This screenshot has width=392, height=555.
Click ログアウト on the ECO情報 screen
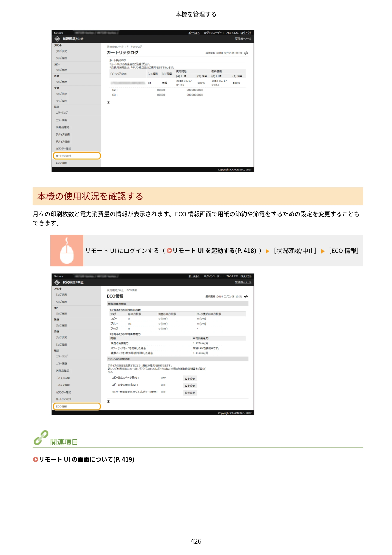tap(246, 277)
